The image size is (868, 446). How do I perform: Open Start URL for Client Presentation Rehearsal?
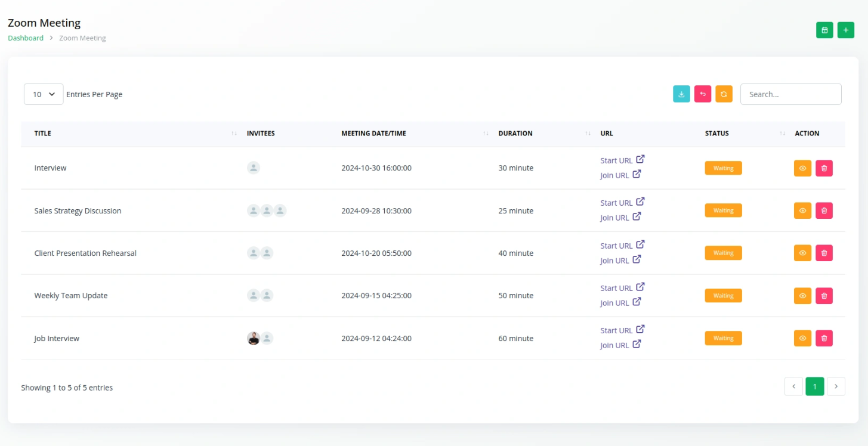(622, 245)
